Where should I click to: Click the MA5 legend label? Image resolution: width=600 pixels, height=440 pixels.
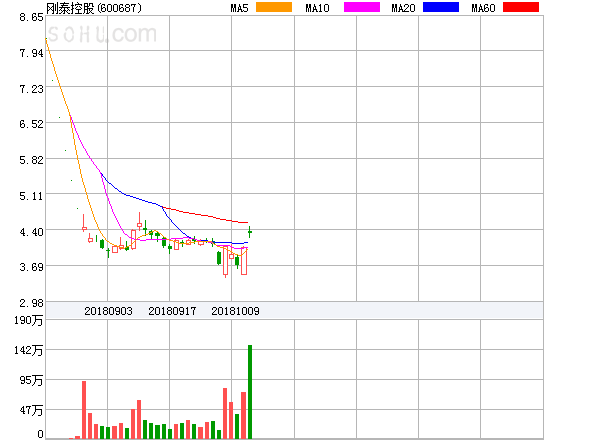click(x=239, y=8)
